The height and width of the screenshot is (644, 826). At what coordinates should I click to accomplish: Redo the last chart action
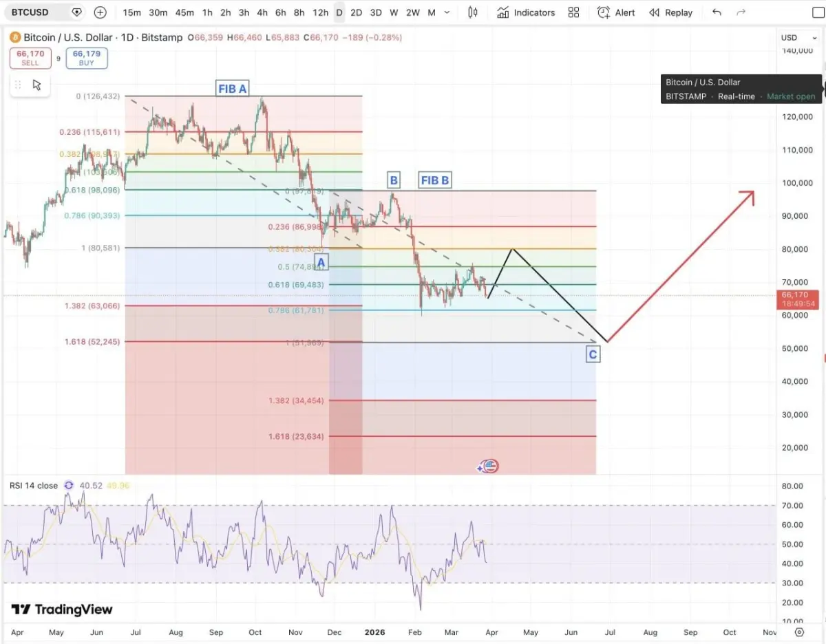pos(741,12)
